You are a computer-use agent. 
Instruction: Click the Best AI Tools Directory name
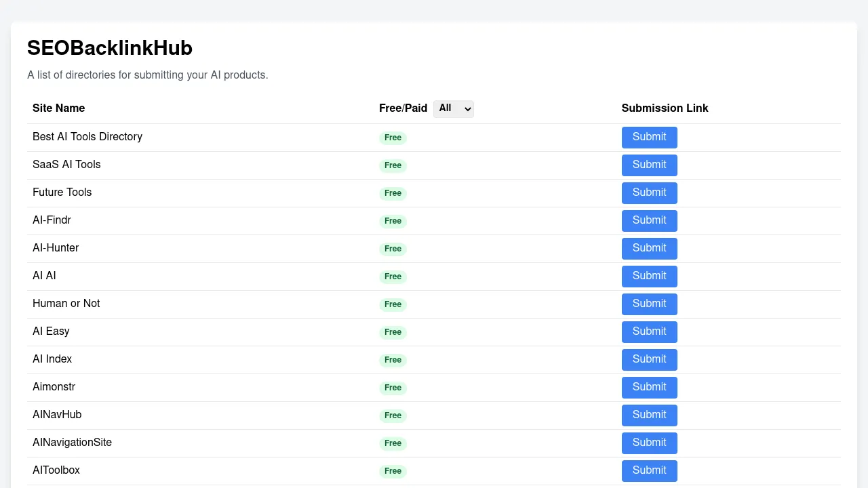(x=87, y=137)
